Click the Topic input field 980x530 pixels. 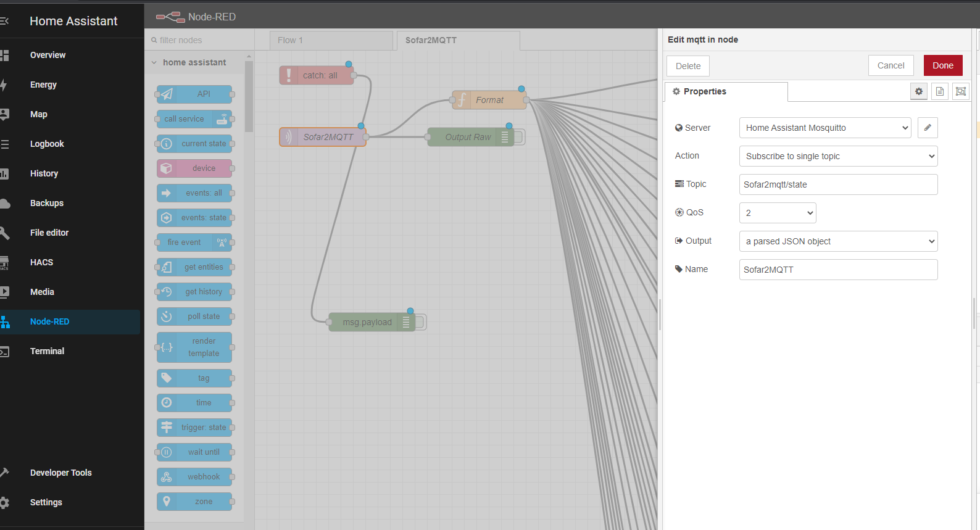pyautogui.click(x=839, y=184)
